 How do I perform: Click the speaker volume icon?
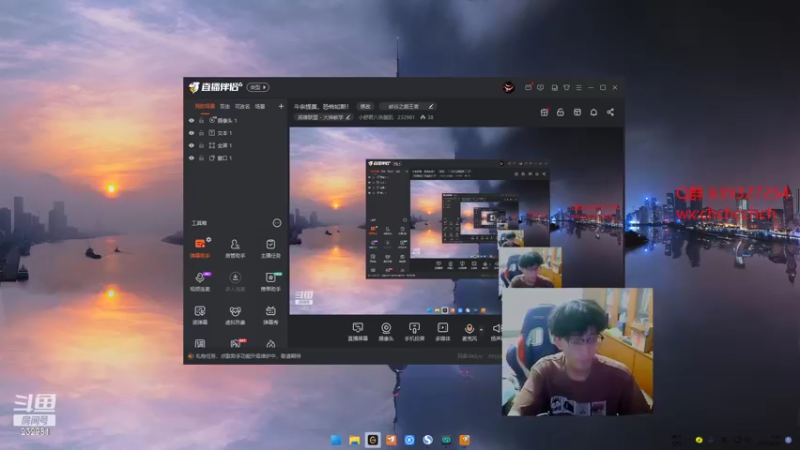(496, 328)
